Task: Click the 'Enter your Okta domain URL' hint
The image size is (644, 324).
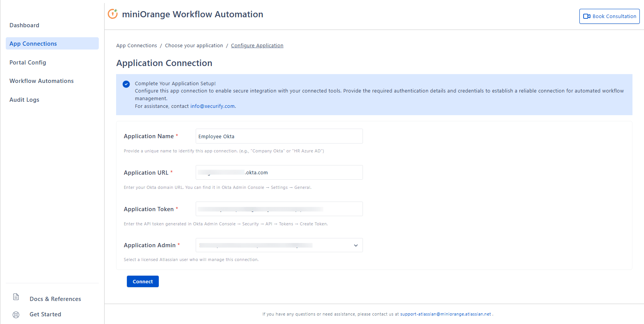Action: point(218,187)
